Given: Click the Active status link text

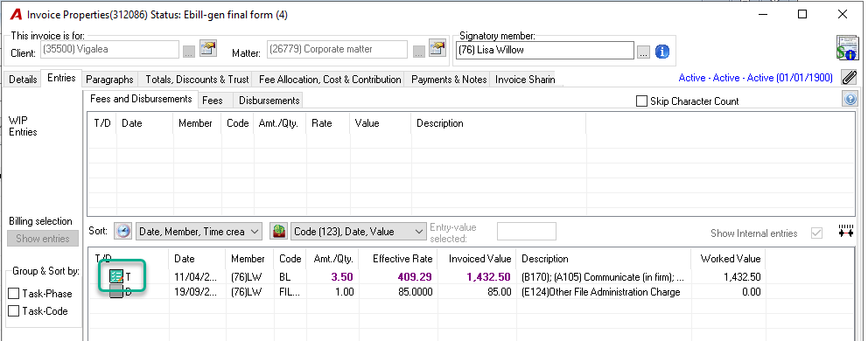Looking at the screenshot, I should pos(756,78).
